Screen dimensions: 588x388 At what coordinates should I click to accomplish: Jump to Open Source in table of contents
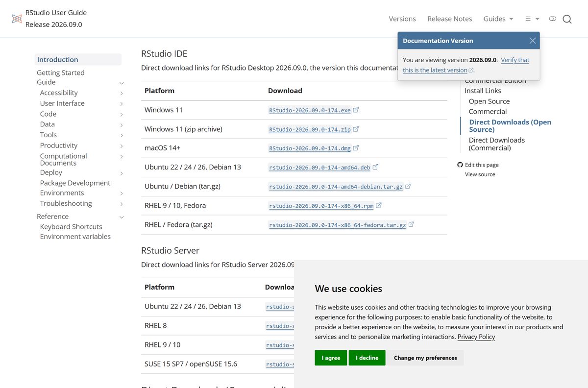[x=489, y=101]
